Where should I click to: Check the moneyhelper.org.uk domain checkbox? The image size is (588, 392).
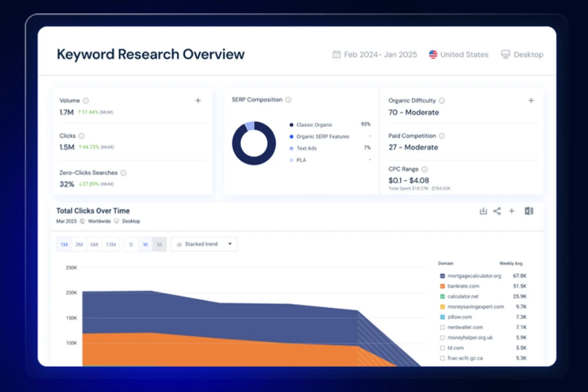pos(443,338)
